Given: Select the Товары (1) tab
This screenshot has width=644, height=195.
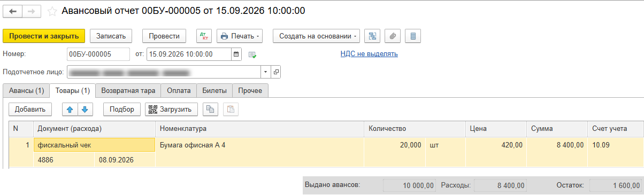Looking at the screenshot, I should tap(72, 91).
